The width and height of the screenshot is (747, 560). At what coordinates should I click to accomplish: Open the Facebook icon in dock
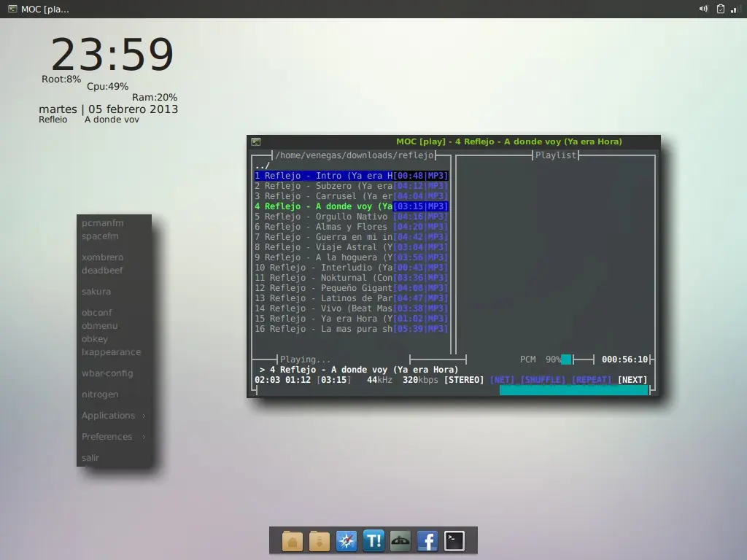pos(427,541)
